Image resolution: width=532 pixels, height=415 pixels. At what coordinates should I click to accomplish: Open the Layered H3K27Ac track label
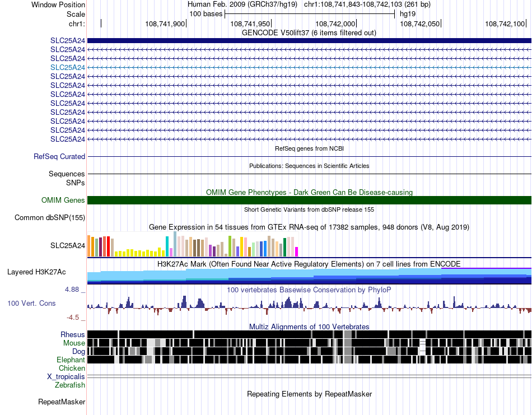click(36, 272)
